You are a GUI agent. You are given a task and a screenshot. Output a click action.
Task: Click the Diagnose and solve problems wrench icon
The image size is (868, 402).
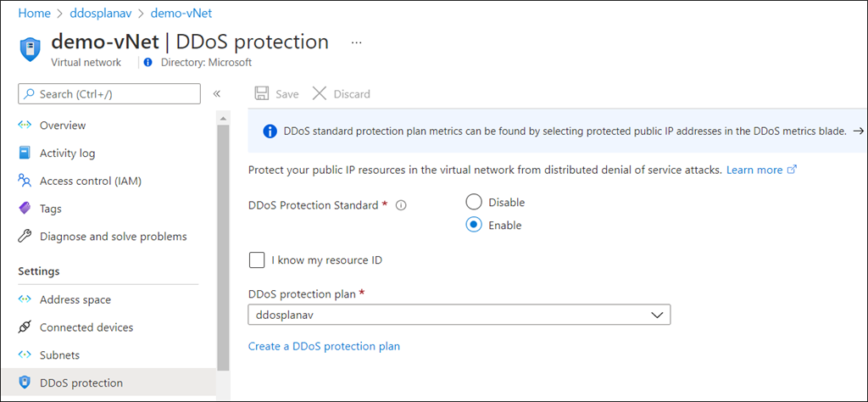coord(25,237)
